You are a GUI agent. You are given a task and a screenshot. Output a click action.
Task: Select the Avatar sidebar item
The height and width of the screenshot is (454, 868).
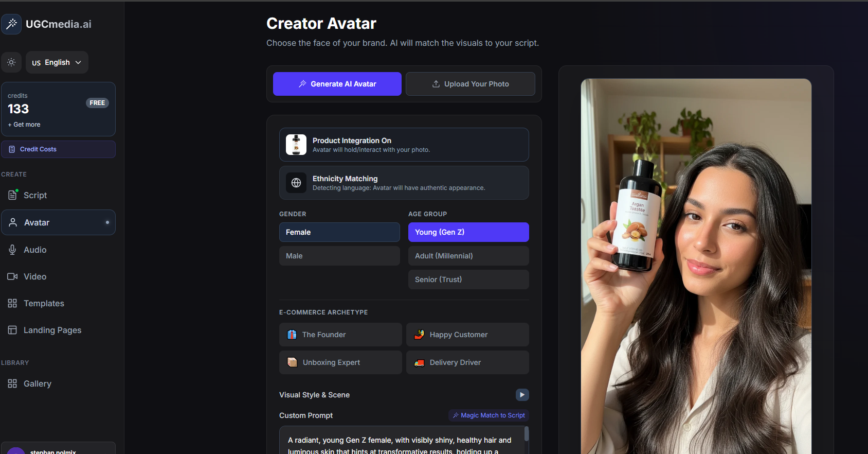[x=58, y=222]
